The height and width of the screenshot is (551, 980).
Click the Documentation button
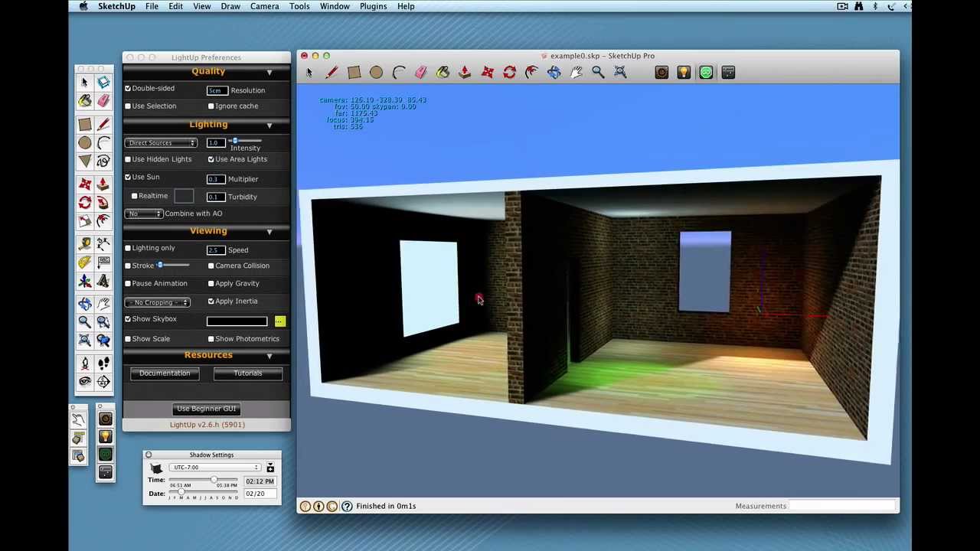pos(165,373)
